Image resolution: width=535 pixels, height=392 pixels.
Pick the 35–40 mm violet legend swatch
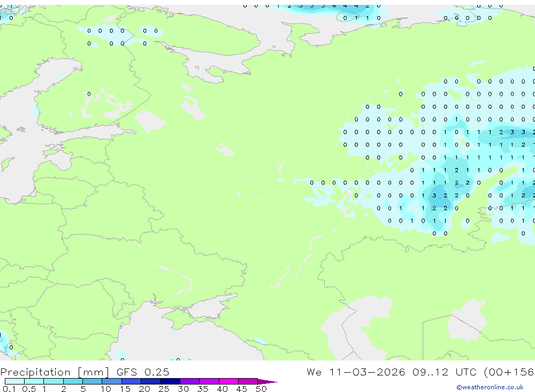[209, 381]
